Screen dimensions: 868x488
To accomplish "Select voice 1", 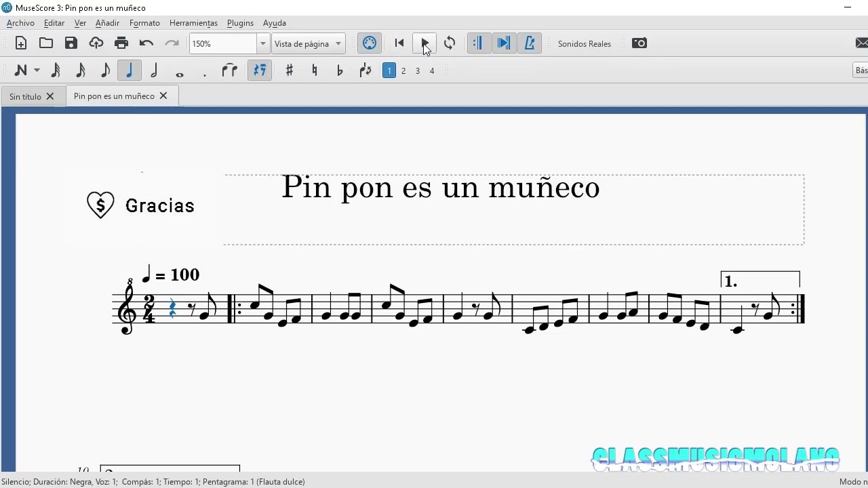I will pyautogui.click(x=389, y=70).
